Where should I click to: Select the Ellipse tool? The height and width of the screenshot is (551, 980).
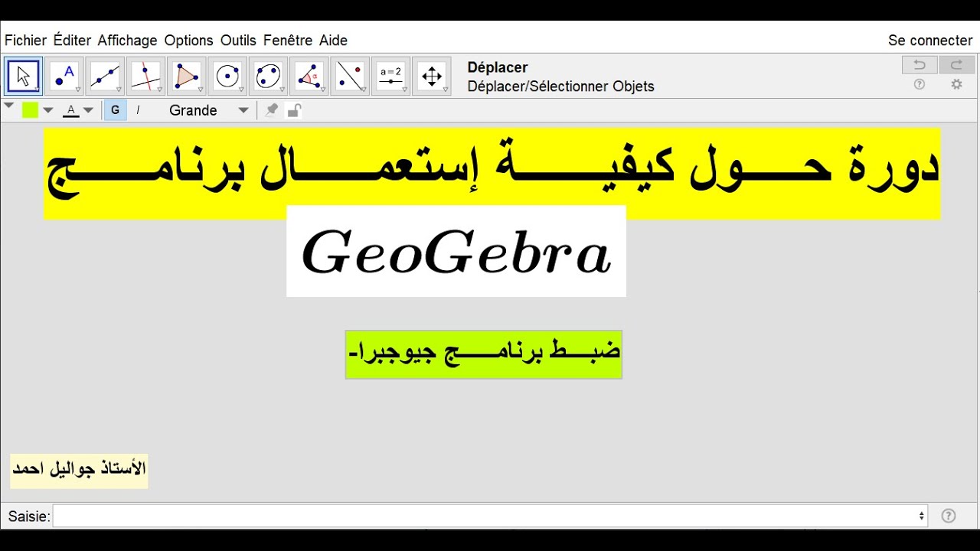click(x=268, y=76)
